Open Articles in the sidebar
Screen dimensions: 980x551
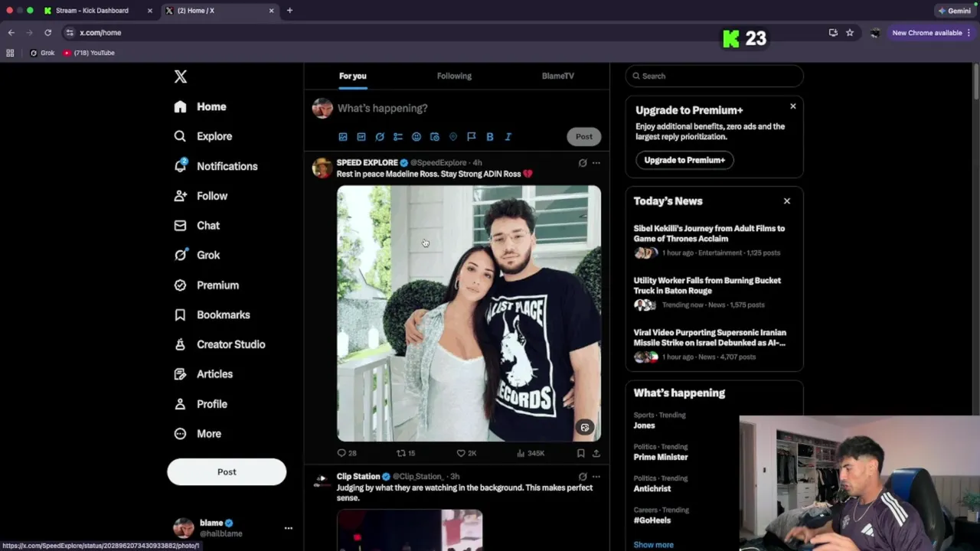(x=203, y=374)
